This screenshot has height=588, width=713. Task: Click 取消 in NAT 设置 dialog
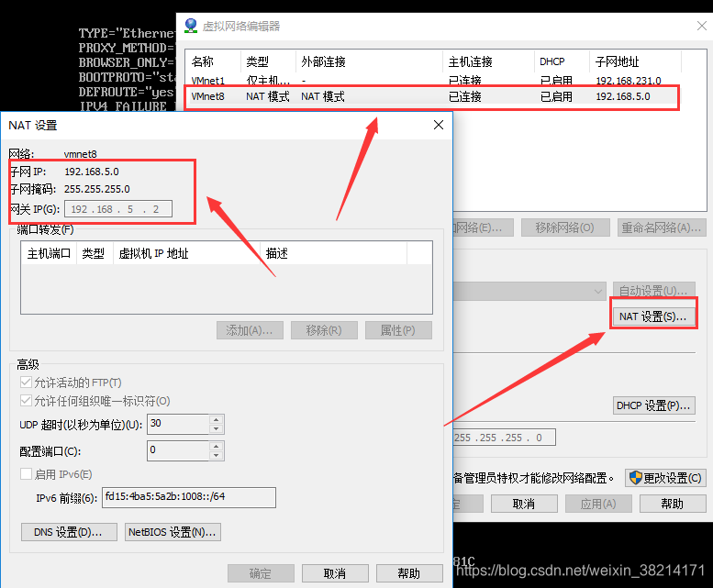point(335,573)
